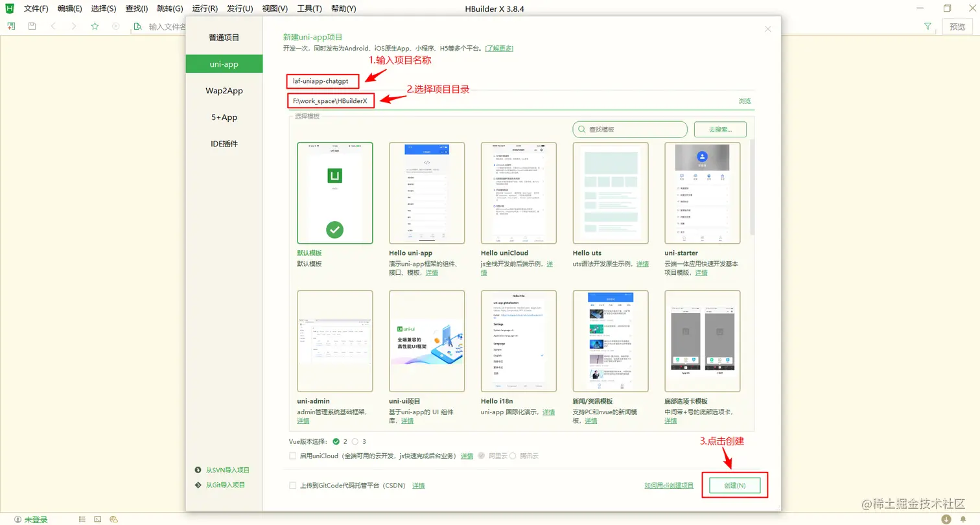Screen dimensions: 980x525
Task: Open 如何用cli创建项目 link
Action: [669, 485]
